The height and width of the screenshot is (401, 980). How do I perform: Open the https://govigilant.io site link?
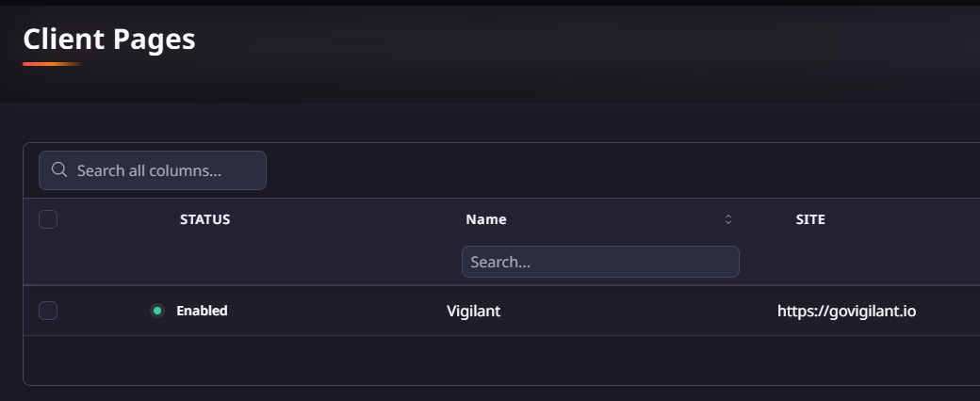click(x=846, y=311)
